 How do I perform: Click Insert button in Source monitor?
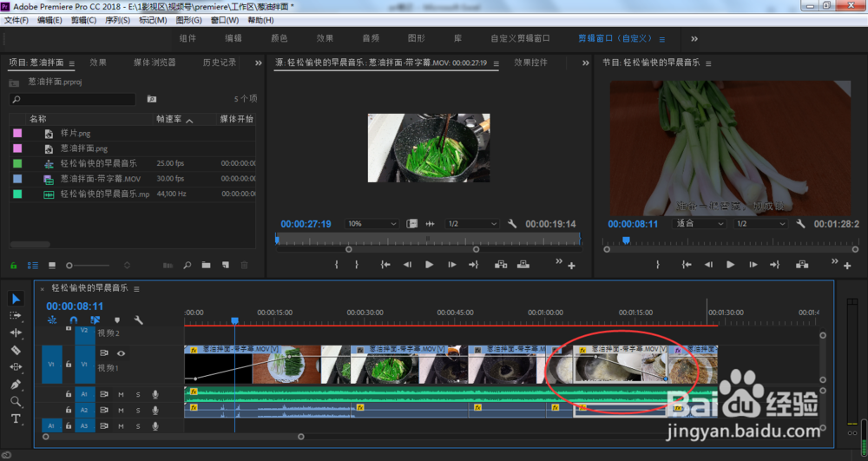[501, 265]
